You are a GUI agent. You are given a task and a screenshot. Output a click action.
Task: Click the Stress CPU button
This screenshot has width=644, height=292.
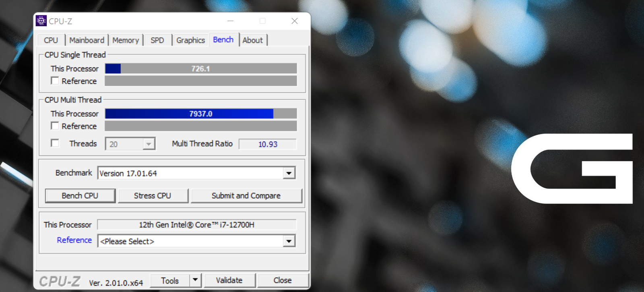[153, 196]
